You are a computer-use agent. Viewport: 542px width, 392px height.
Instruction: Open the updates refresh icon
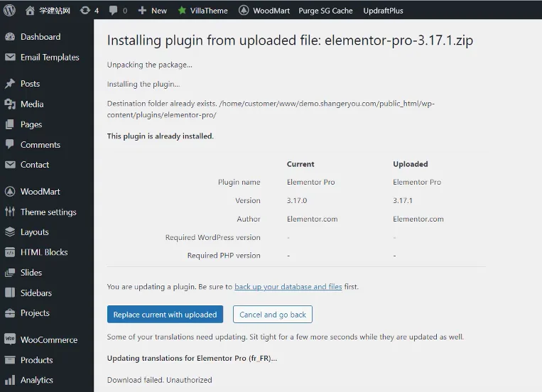pyautogui.click(x=85, y=11)
